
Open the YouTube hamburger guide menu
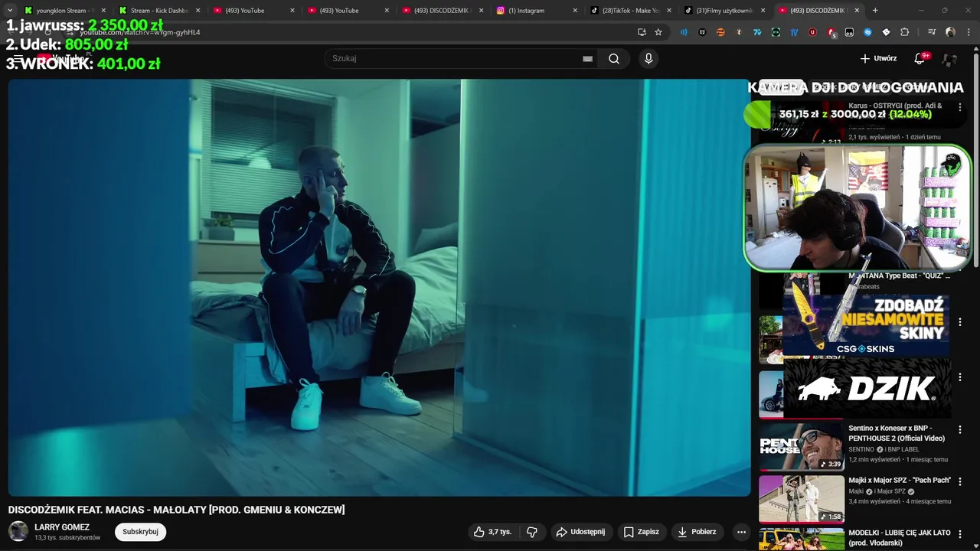tap(18, 58)
